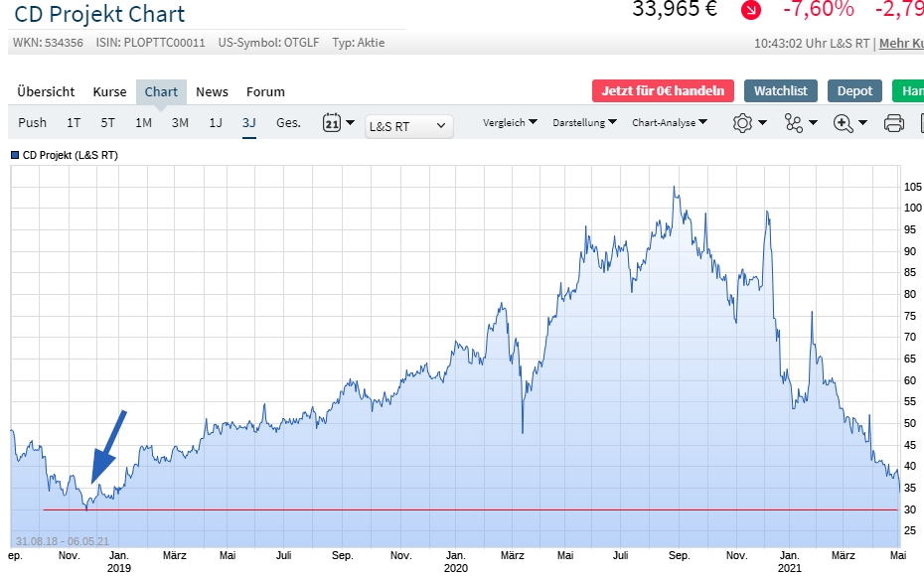Image resolution: width=924 pixels, height=578 pixels.
Task: Click Jetzt für 0€ handeln button
Action: coord(663,91)
